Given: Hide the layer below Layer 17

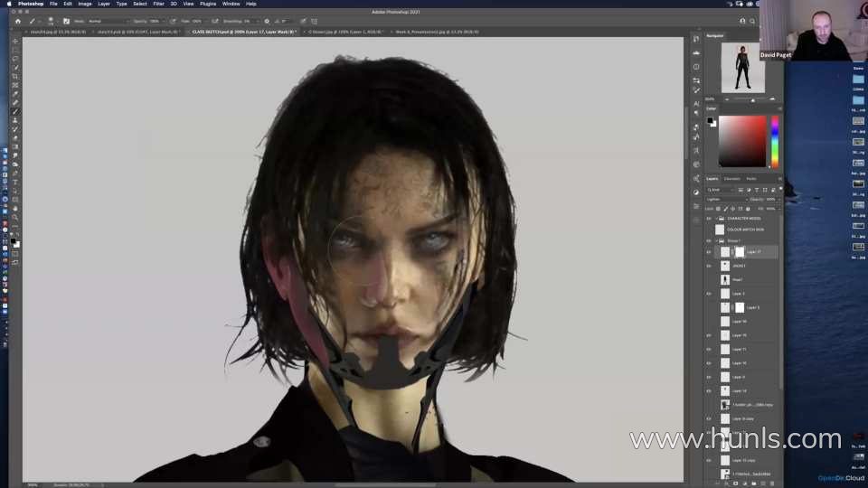Looking at the screenshot, I should pyautogui.click(x=709, y=266).
